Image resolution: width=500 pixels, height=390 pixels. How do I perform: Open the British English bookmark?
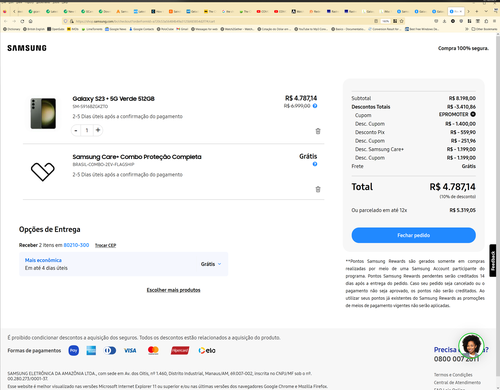click(34, 29)
